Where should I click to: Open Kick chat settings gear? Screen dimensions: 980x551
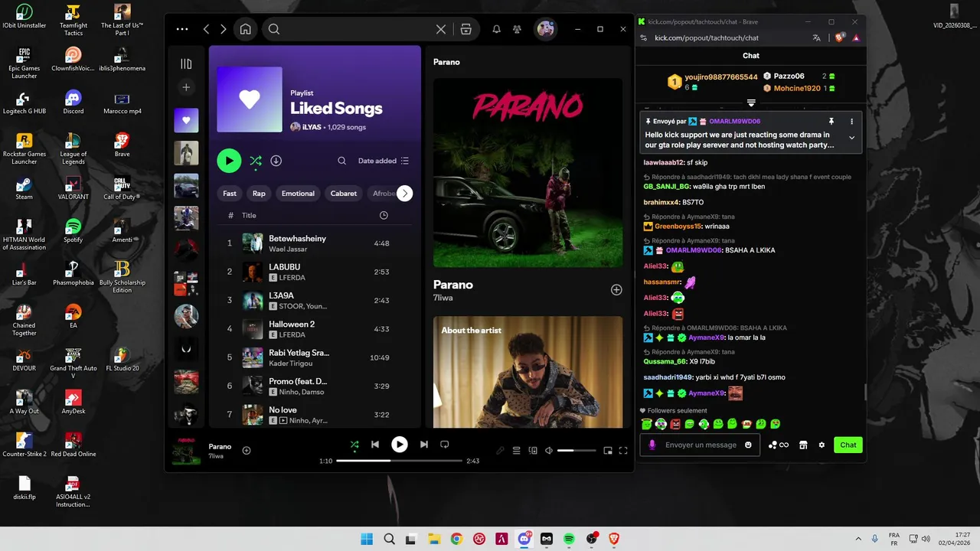tap(822, 445)
